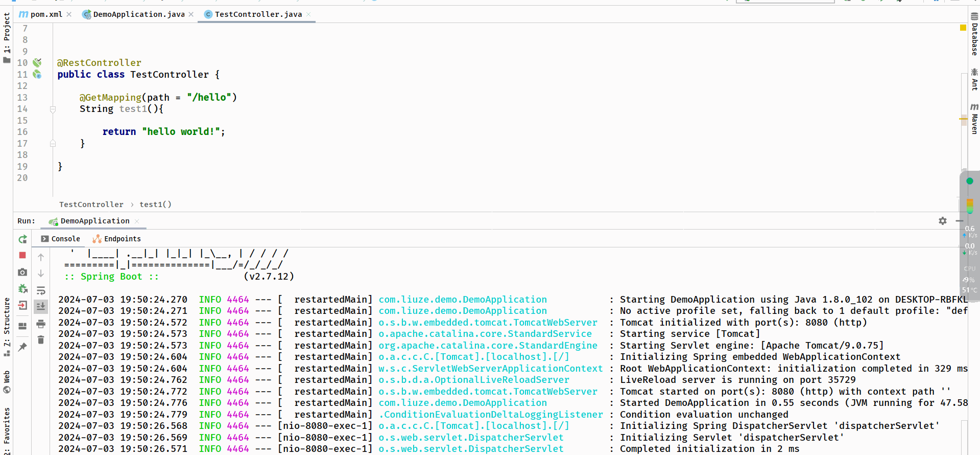Place cursor on "hello world!" string

point(181,132)
